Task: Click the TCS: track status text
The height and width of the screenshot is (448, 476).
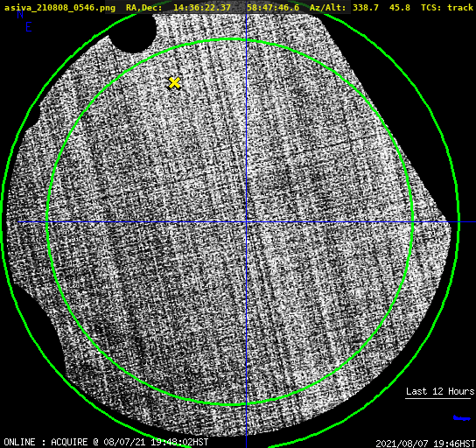Action: pyautogui.click(x=447, y=8)
